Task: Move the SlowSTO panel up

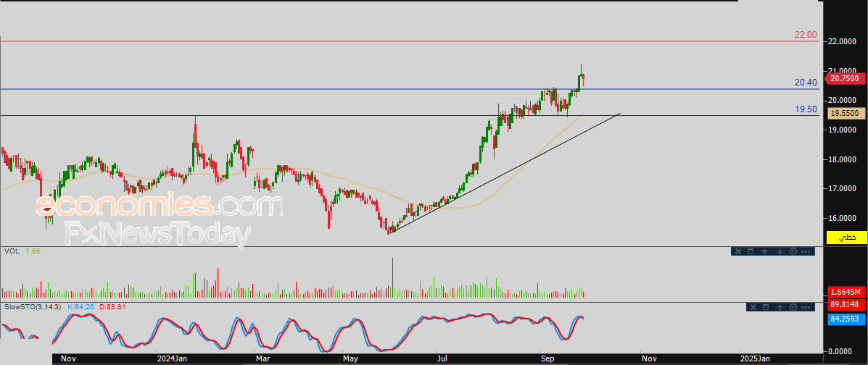Action: click(780, 307)
